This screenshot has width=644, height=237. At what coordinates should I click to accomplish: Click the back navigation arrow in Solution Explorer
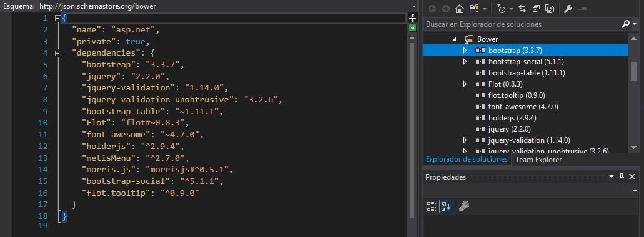pos(432,9)
